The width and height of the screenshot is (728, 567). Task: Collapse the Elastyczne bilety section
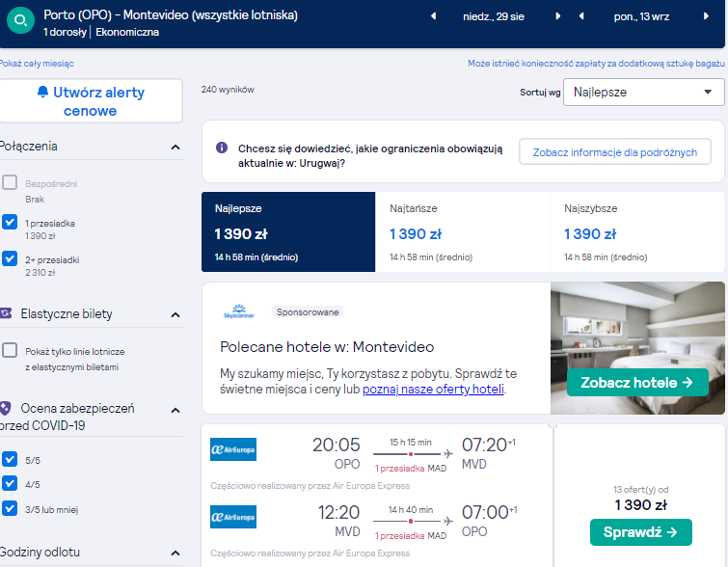[175, 315]
